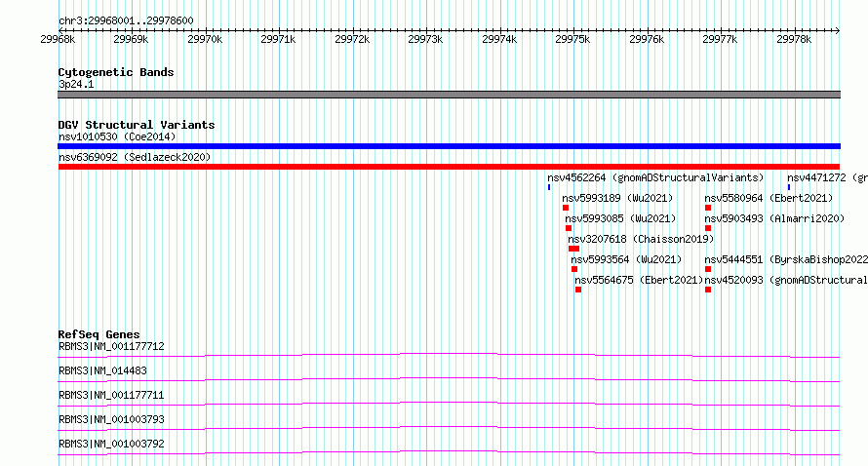Click the nsv5444551 (ByrskaBishop2022) label
Screen dimensions: 868x466
(x=786, y=259)
